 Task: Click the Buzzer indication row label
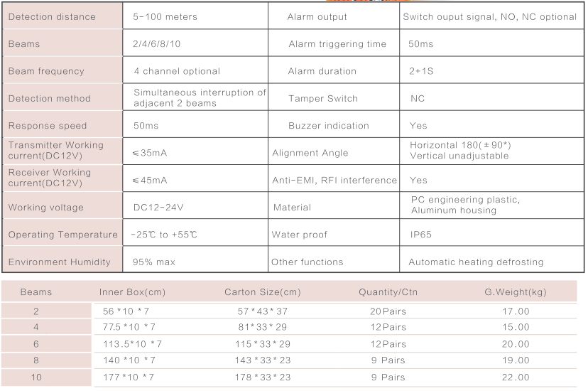[x=329, y=126]
